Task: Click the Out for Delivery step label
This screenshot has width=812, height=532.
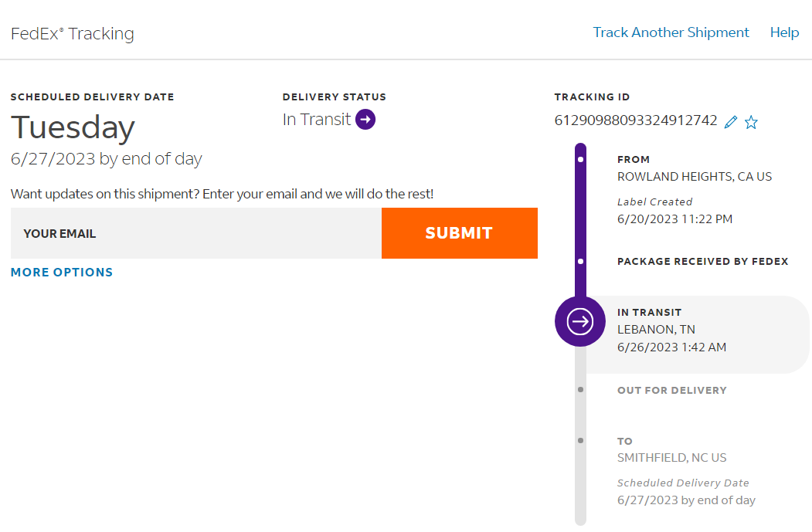Action: coord(671,391)
